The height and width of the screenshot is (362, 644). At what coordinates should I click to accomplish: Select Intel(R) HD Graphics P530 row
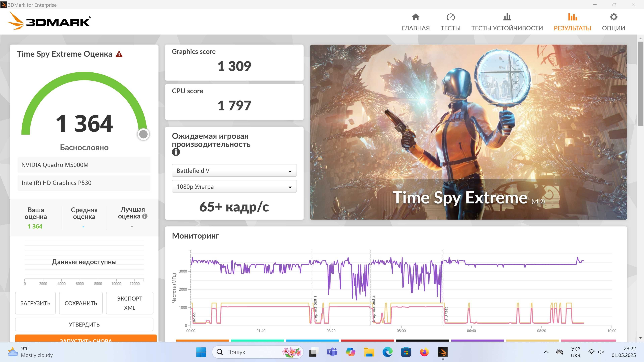point(84,183)
